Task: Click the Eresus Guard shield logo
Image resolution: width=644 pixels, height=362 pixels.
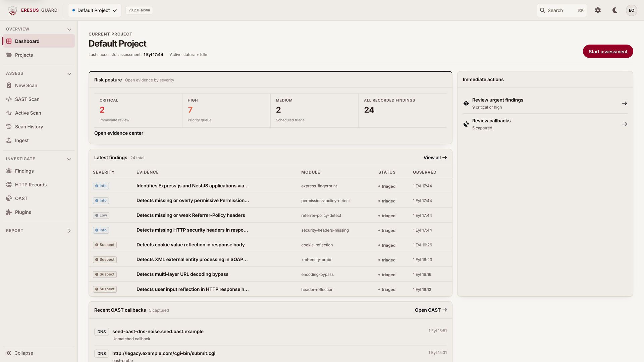Action: [x=13, y=10]
